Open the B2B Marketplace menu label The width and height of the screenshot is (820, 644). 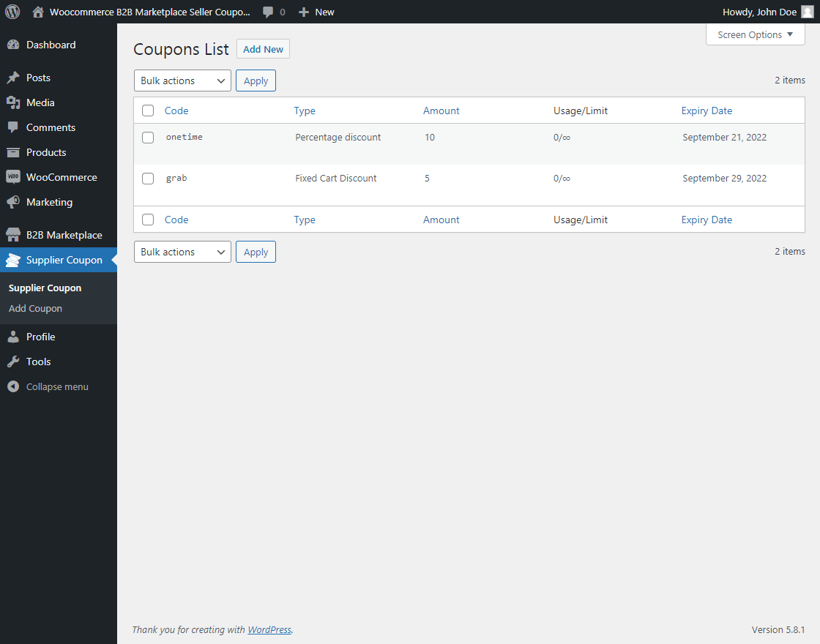[64, 235]
